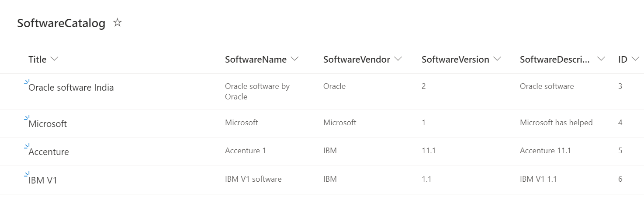
Task: Open the Oracle software India item
Action: pos(71,88)
